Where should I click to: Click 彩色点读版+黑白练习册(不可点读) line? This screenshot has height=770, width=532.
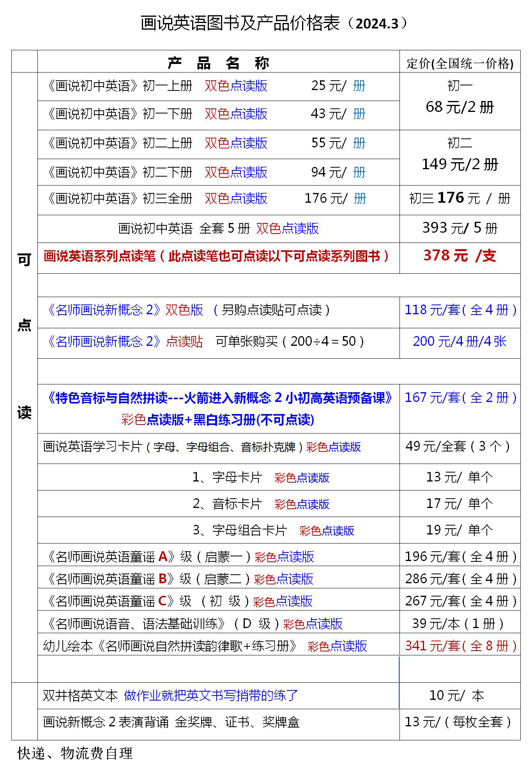tap(218, 420)
